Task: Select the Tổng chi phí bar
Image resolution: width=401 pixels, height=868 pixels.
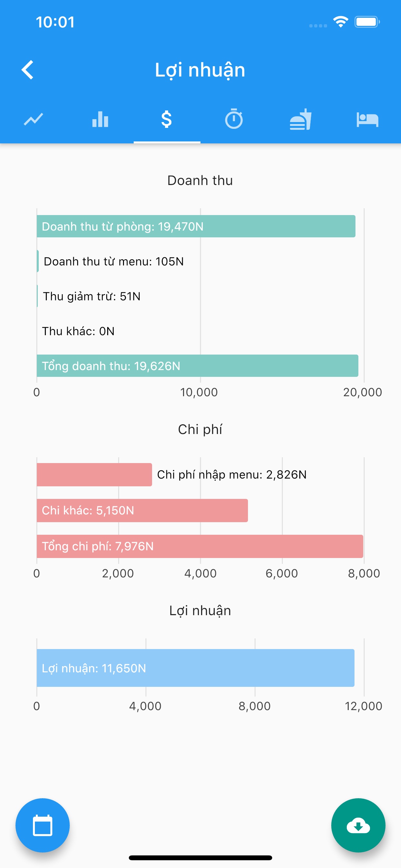Action: coord(200,546)
